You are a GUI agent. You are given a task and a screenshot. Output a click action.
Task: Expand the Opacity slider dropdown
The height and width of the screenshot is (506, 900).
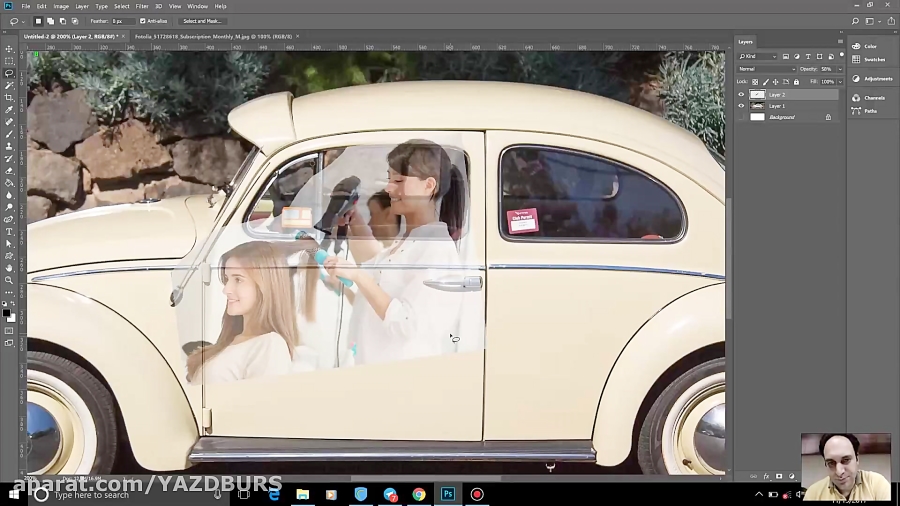[x=840, y=69]
